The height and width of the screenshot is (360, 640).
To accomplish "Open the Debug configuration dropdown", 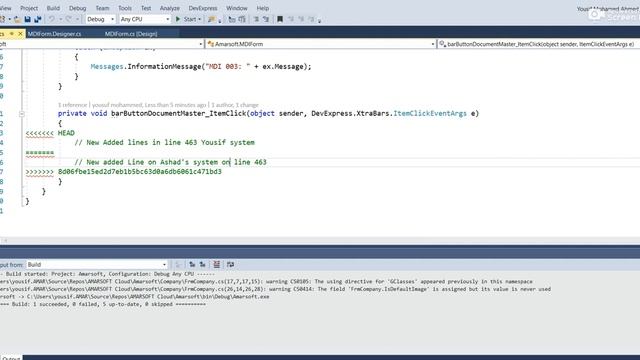I will click(x=100, y=19).
